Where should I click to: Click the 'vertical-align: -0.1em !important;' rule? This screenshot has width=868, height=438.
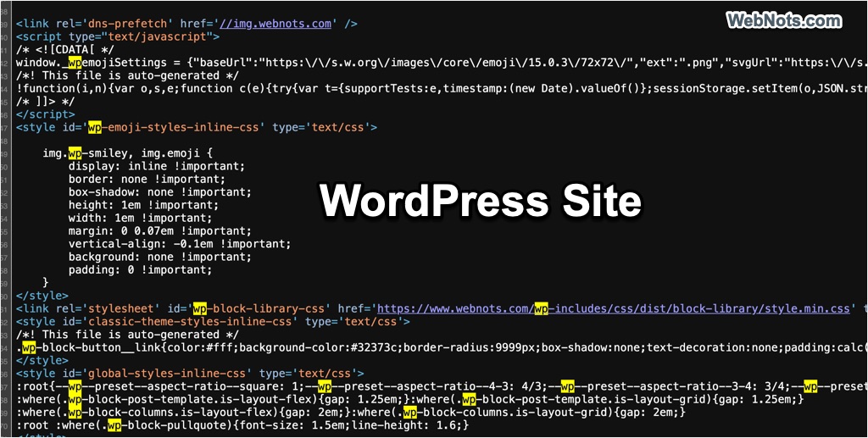click(x=180, y=244)
